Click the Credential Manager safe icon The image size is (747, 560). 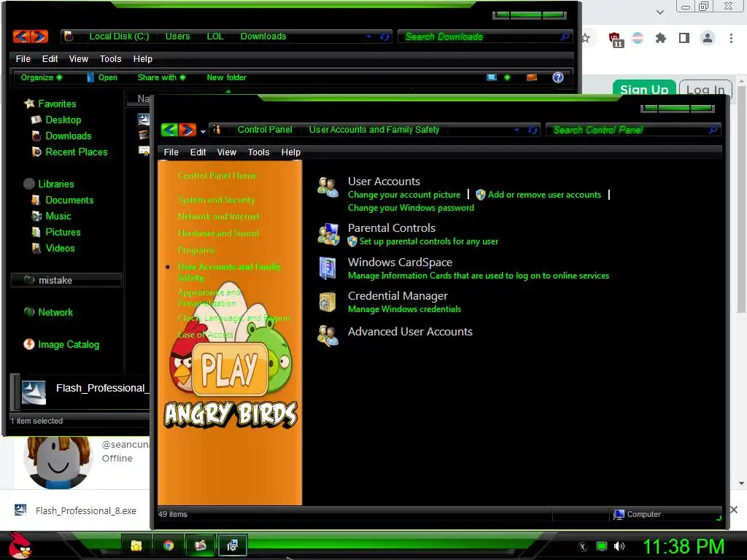coord(328,302)
